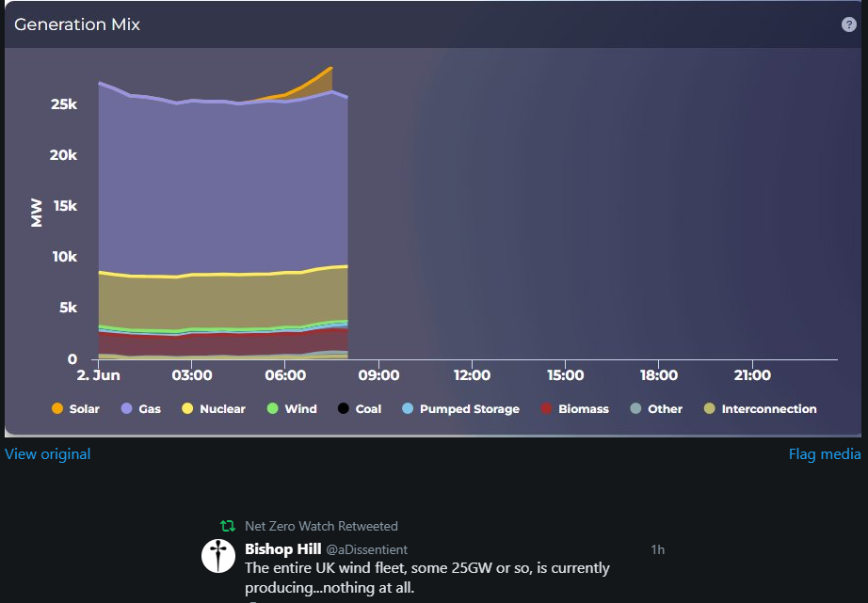The width and height of the screenshot is (868, 603).
Task: Toggle the Solar legend series
Action: (77, 409)
